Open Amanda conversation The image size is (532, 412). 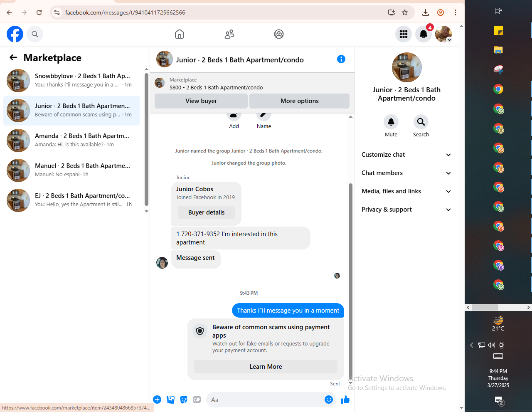coord(72,141)
